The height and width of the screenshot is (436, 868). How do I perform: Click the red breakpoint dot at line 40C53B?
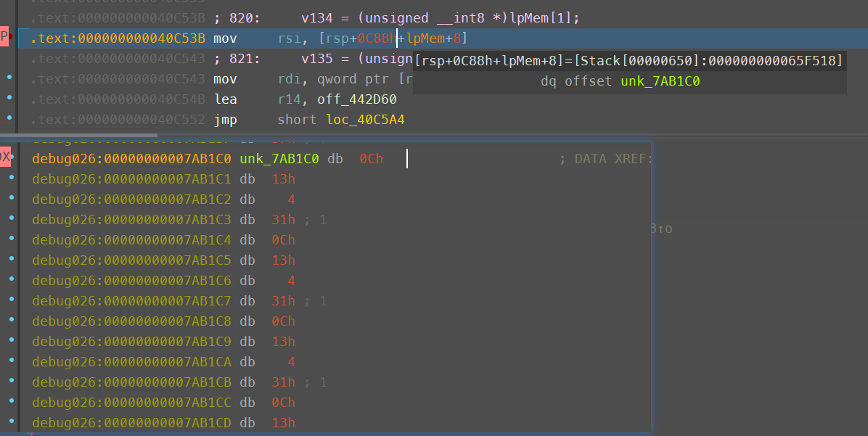click(x=10, y=38)
